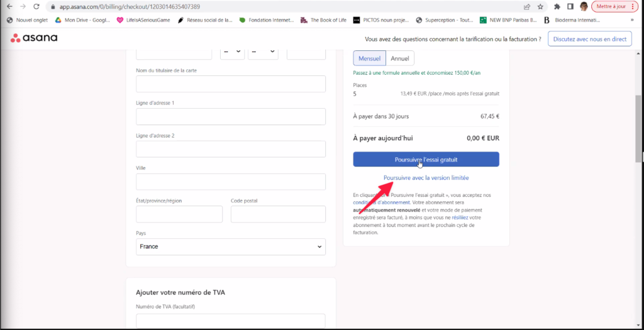Viewport: 644px width, 330px height.
Task: Reload the page with the browser refresh icon
Action: (37, 6)
